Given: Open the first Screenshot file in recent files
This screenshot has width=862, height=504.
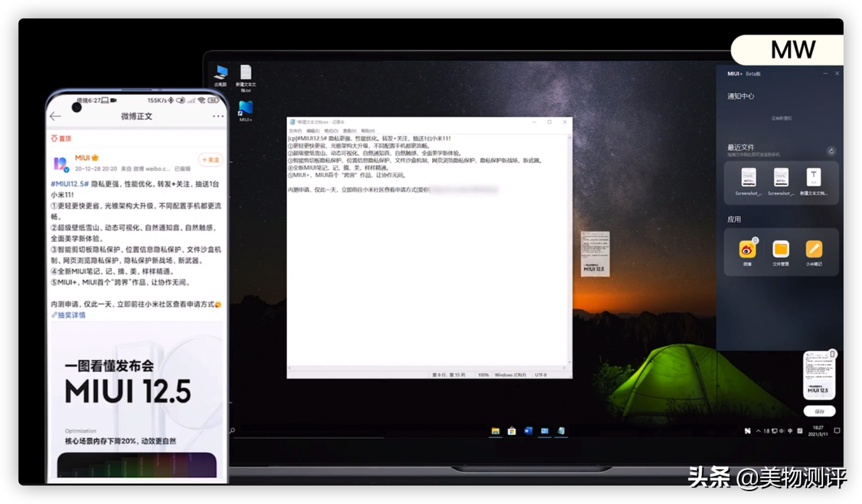Looking at the screenshot, I should click(x=748, y=182).
